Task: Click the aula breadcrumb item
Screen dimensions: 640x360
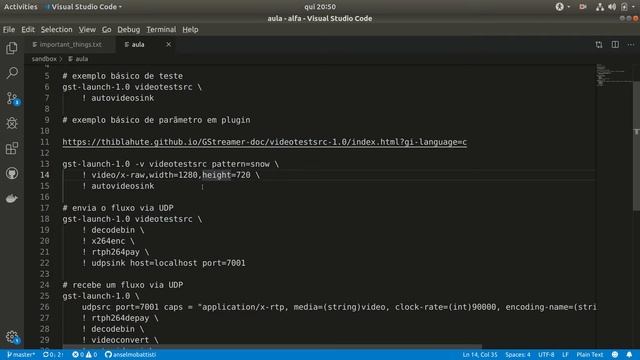Action: [x=78, y=59]
